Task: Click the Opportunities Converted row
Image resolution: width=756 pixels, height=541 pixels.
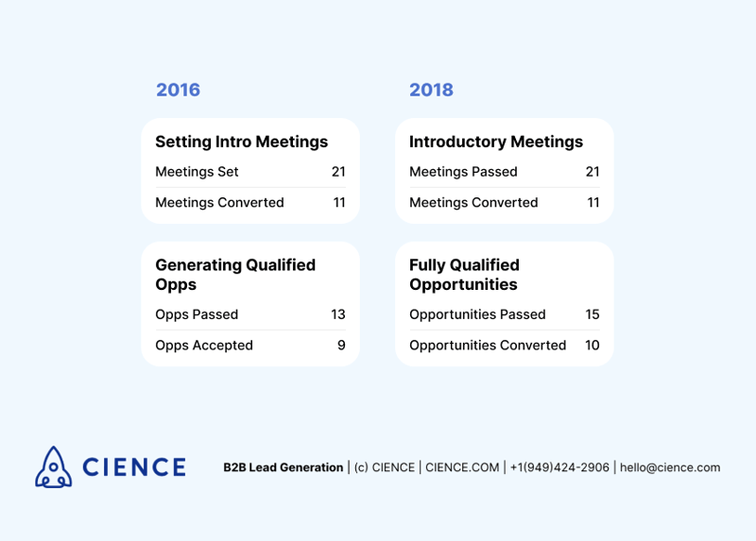Action: click(x=505, y=345)
